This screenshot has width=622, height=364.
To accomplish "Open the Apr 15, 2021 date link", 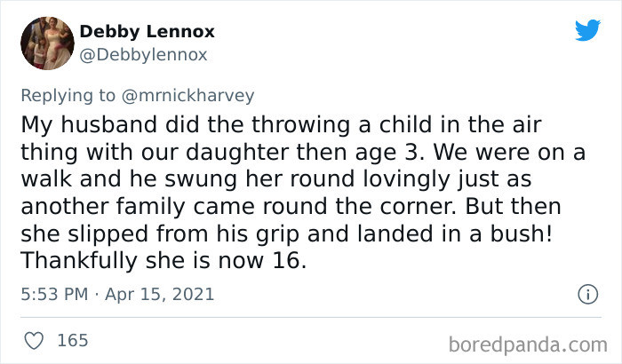I will pyautogui.click(x=159, y=294).
